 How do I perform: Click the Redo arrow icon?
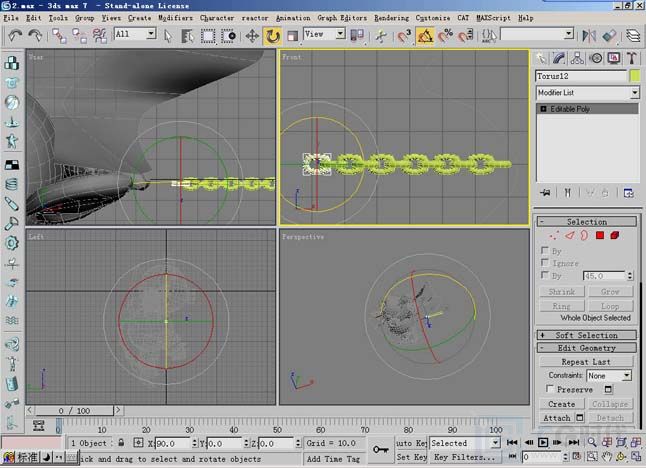35,36
